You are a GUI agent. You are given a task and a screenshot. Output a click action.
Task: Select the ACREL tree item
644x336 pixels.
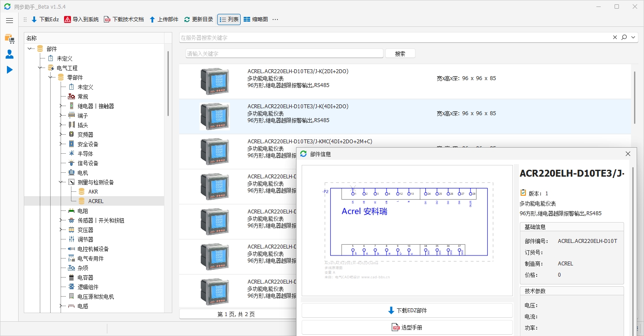pos(96,201)
